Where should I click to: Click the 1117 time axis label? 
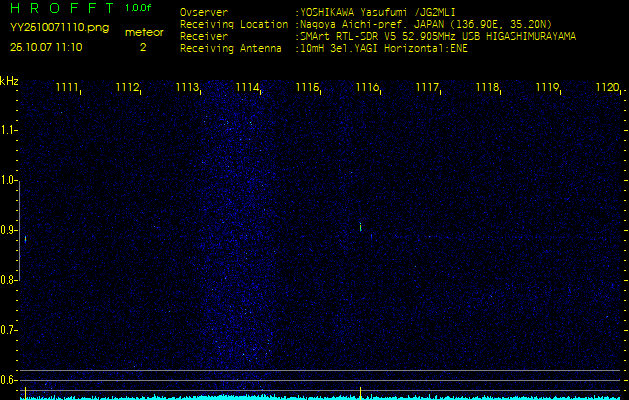(427, 87)
